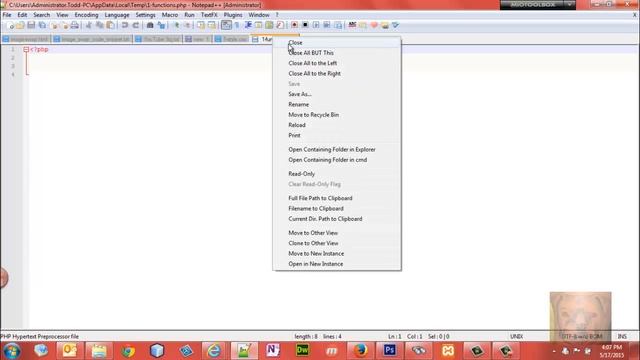Open the Settings menu
The width and height of the screenshot is (640, 360).
coord(145,15)
